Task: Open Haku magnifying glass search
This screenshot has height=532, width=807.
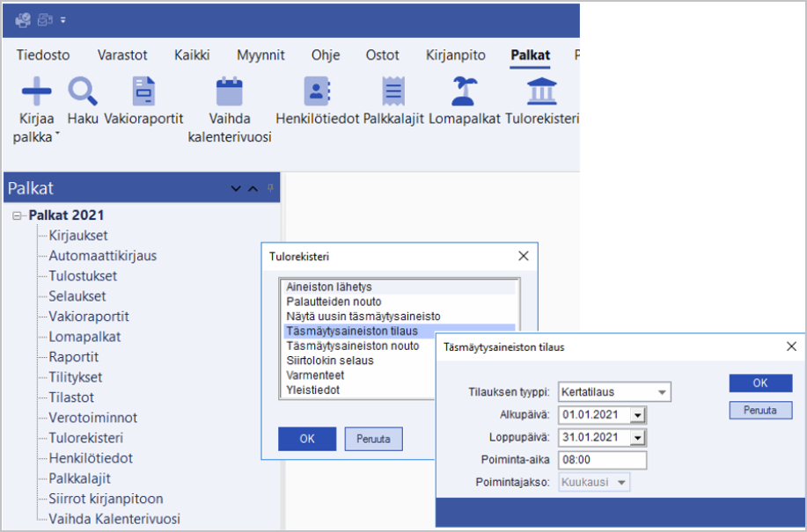Action: tap(83, 91)
